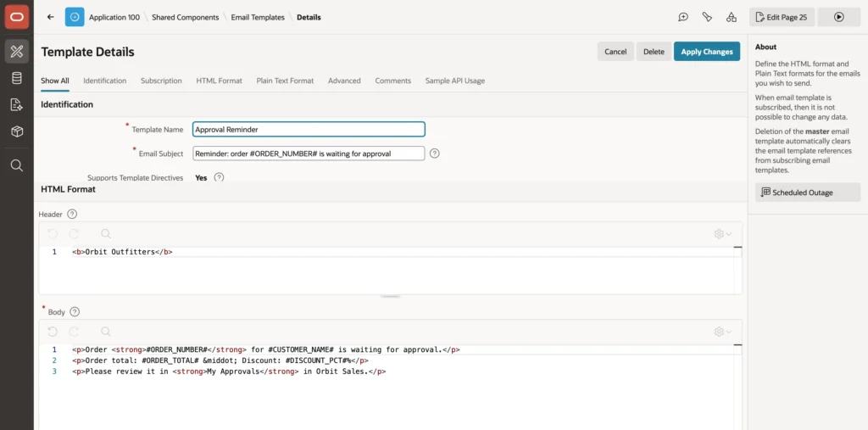Click undo in the Header editor
Image resolution: width=868 pixels, height=430 pixels.
pyautogui.click(x=52, y=234)
